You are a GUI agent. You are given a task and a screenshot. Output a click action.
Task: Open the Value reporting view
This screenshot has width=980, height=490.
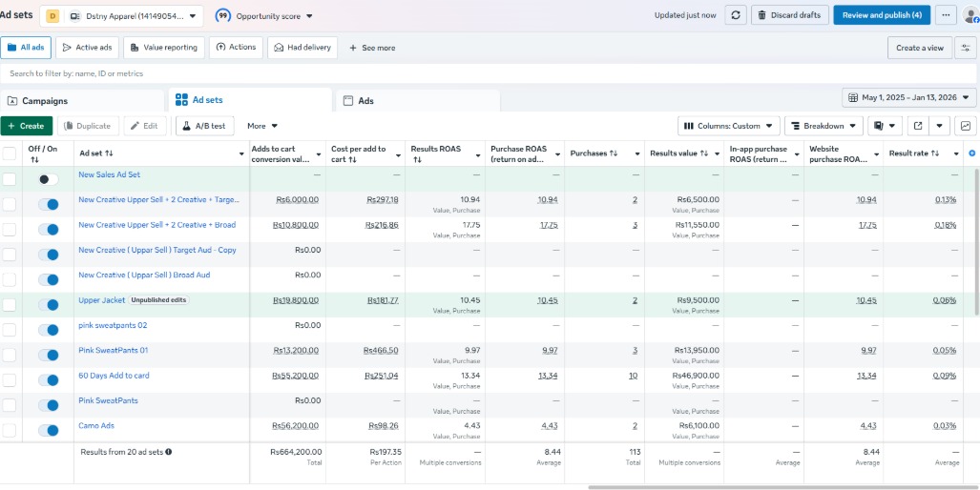[x=164, y=48]
